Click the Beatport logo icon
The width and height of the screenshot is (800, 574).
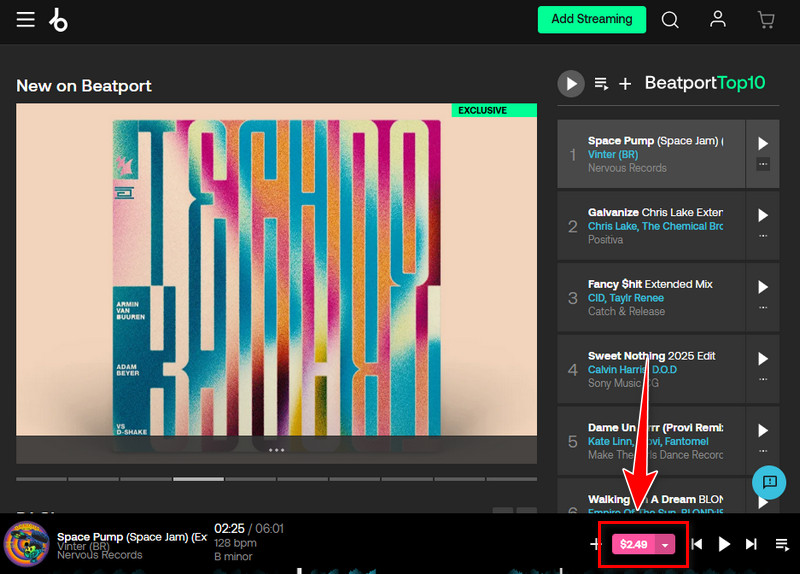pyautogui.click(x=58, y=20)
